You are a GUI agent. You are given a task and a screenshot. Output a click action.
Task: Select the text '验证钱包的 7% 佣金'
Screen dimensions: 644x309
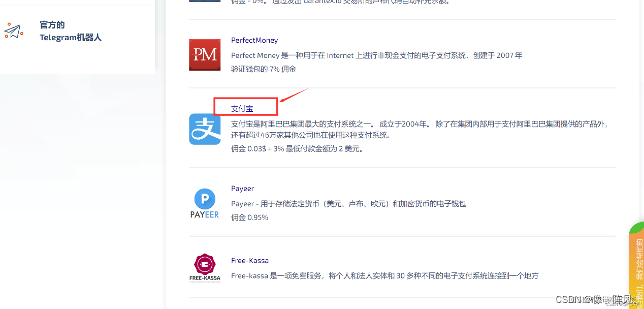pyautogui.click(x=264, y=69)
